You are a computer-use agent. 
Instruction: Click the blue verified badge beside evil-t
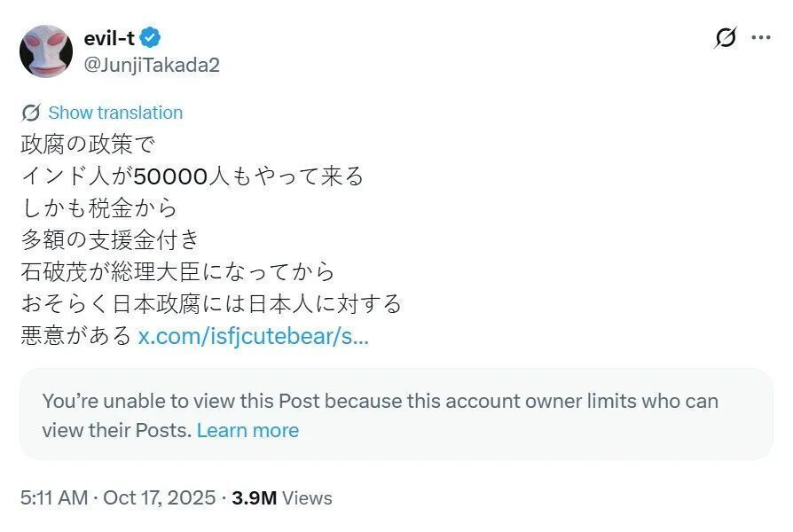151,38
